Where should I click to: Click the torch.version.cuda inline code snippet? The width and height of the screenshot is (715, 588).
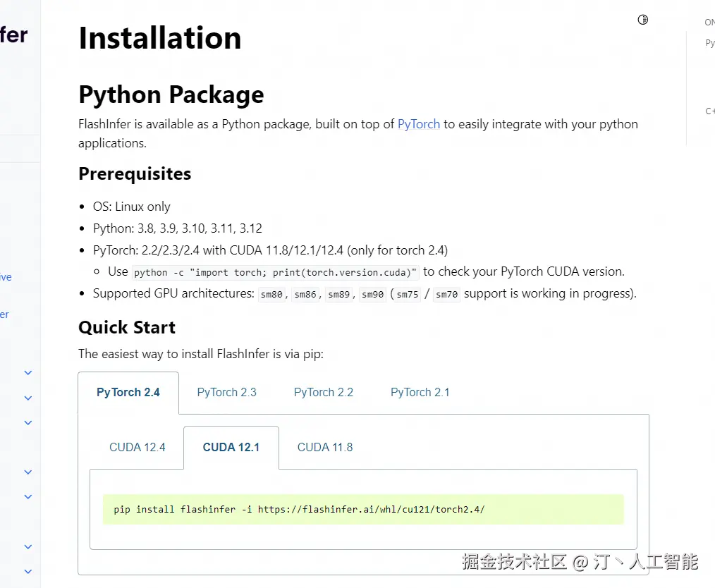coord(276,272)
